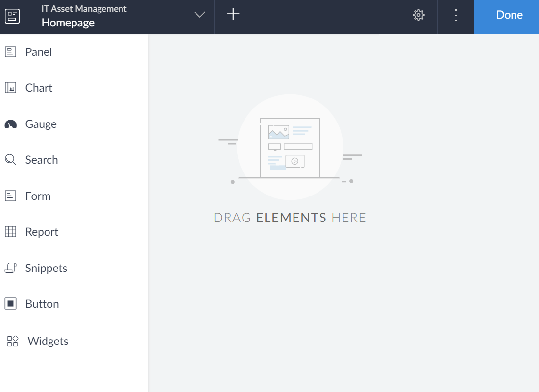Screen dimensions: 539x392
Task: Click the homepage builder icon top-left
Action: (x=12, y=16)
